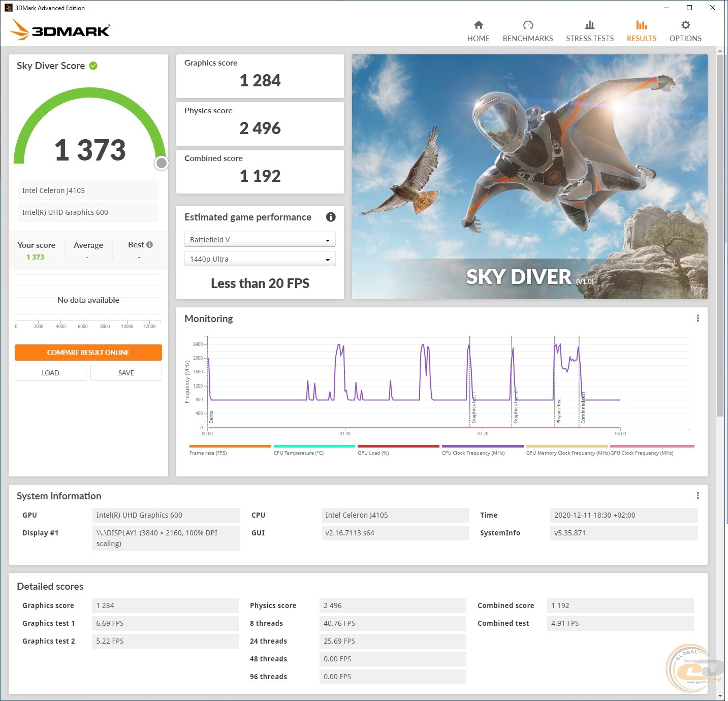Click the Display #1 resolution value
This screenshot has width=728, height=701.
pyautogui.click(x=166, y=538)
